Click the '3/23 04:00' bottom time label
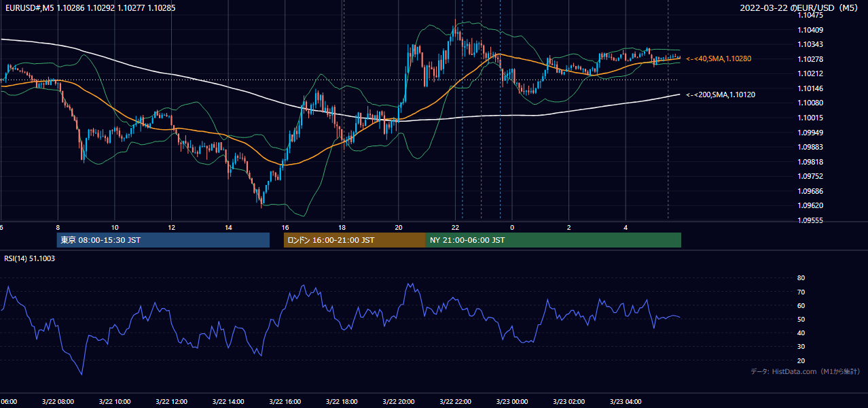This screenshot has height=408, width=868. click(626, 402)
